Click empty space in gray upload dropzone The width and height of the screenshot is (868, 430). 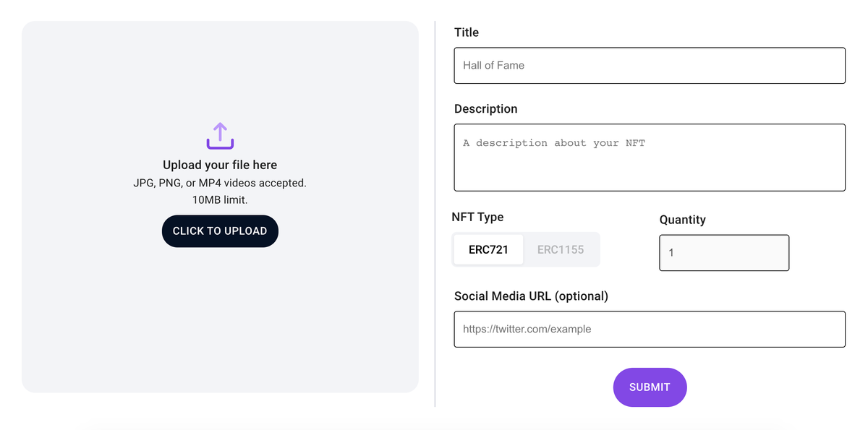(220, 325)
